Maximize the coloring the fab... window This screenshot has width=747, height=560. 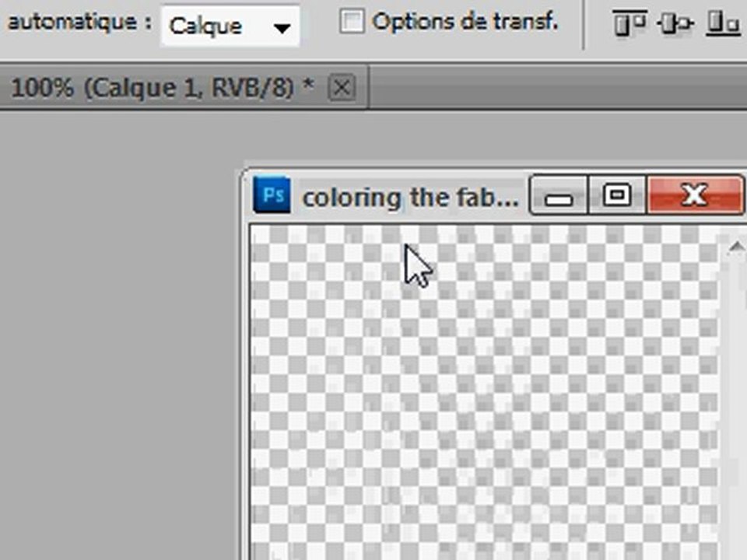point(617,195)
